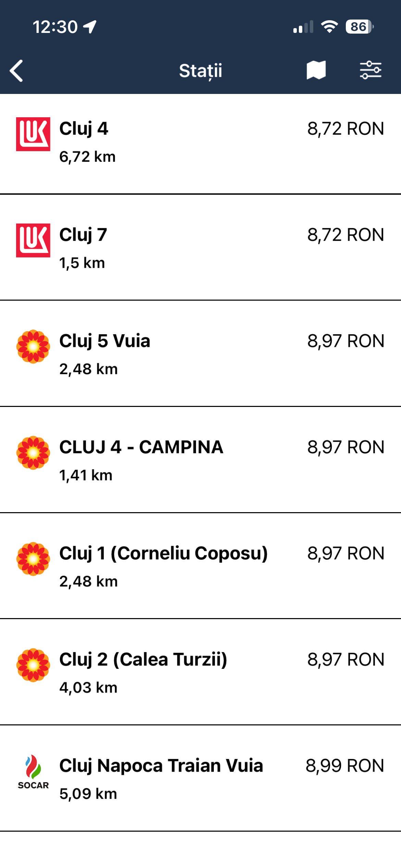Select the CLUJ 4 - CAMPINA station
The height and width of the screenshot is (868, 401).
click(x=141, y=447)
